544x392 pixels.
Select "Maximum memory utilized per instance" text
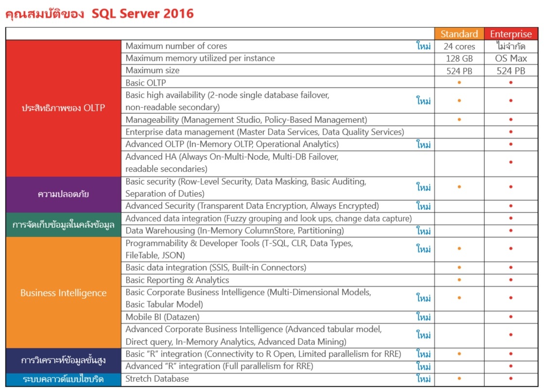[x=200, y=58]
